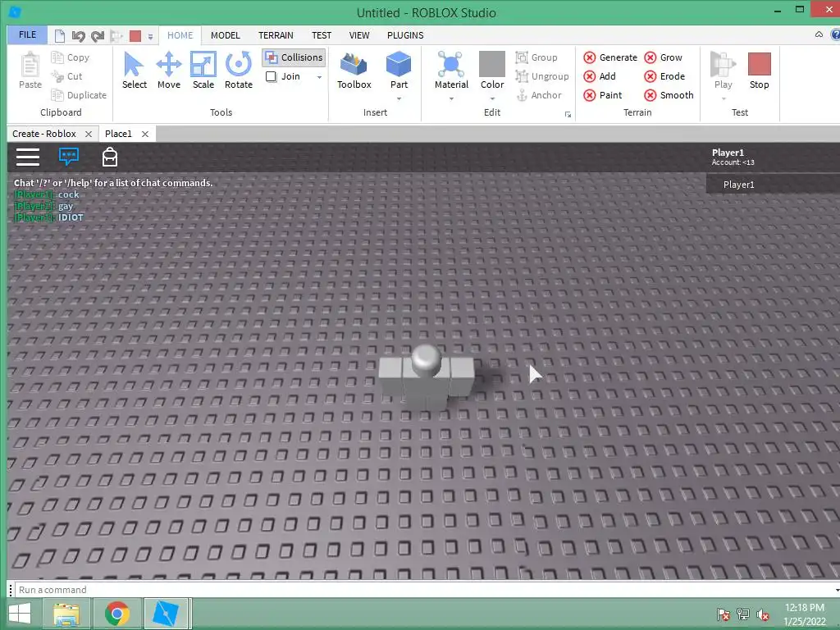The width and height of the screenshot is (840, 630).
Task: Click Cut in Clipboard group
Action: [x=66, y=76]
